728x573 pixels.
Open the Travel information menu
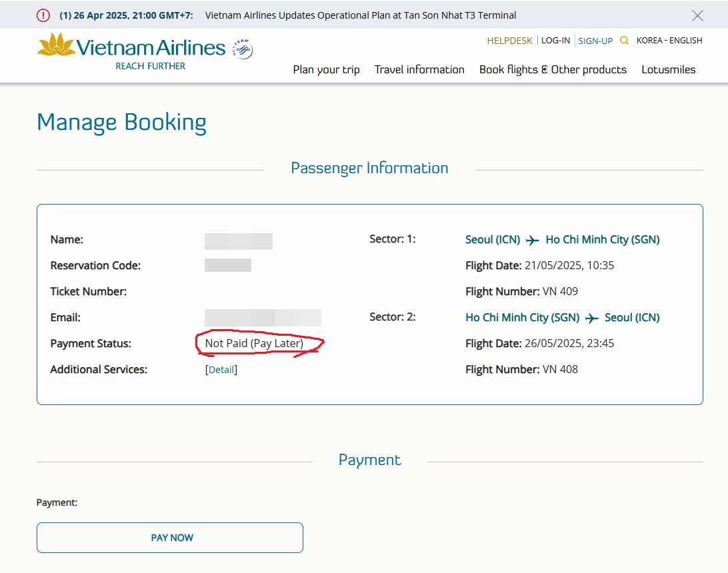[419, 69]
